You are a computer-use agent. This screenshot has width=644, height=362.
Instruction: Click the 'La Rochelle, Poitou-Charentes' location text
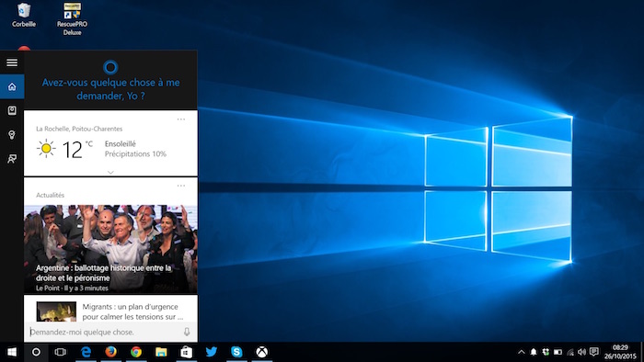(79, 129)
